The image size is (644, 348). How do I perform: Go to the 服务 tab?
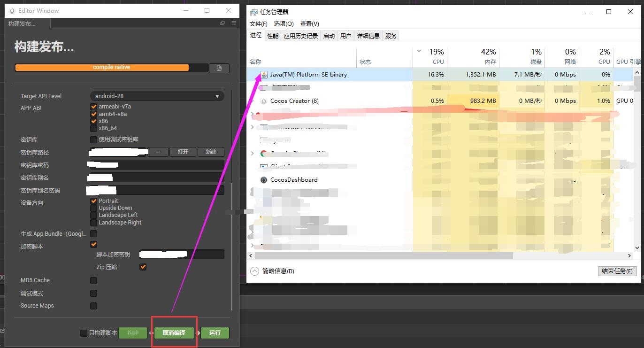391,36
